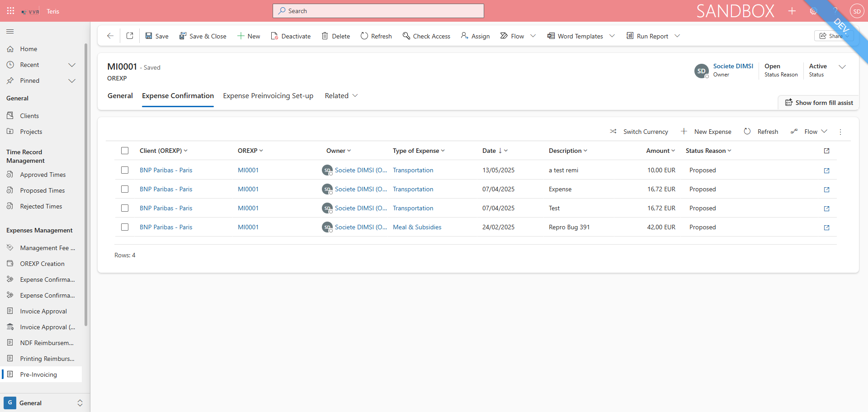This screenshot has height=412, width=868.
Task: Open Check Access
Action: click(x=426, y=36)
